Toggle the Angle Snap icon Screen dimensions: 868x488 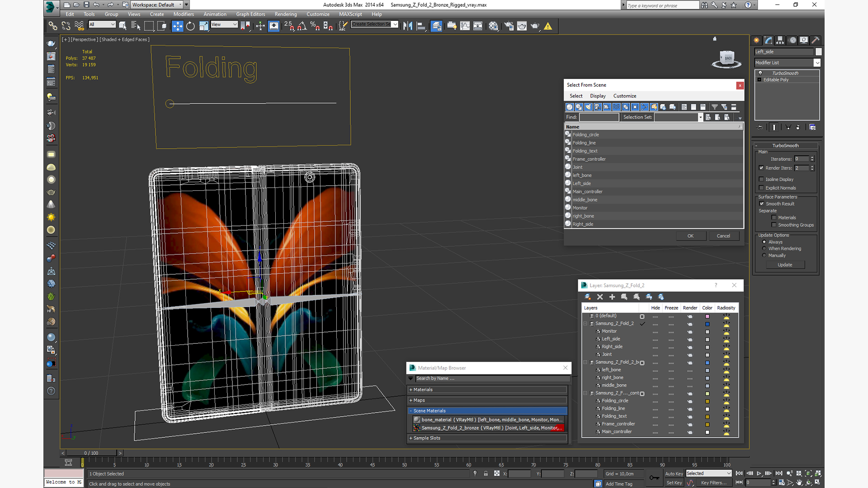pyautogui.click(x=302, y=26)
